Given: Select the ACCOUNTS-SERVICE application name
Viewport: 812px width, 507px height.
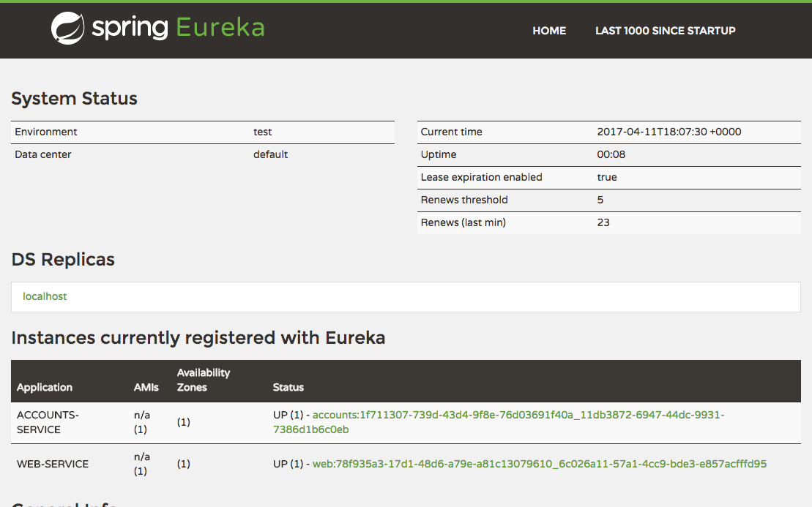Looking at the screenshot, I should point(48,422).
